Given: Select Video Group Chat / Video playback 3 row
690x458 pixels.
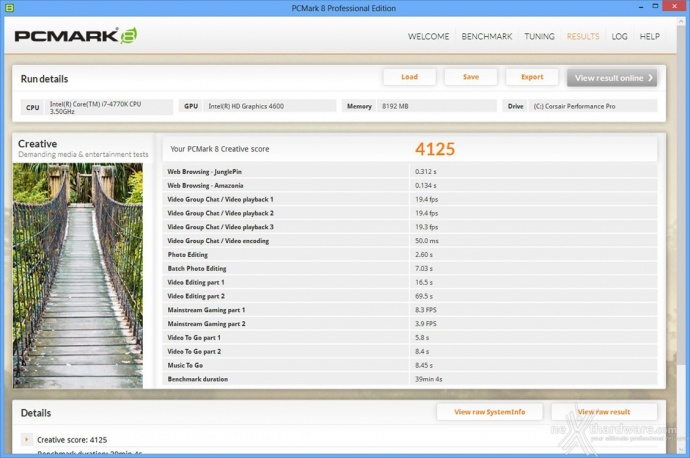Looking at the screenshot, I should pyautogui.click(x=410, y=227).
